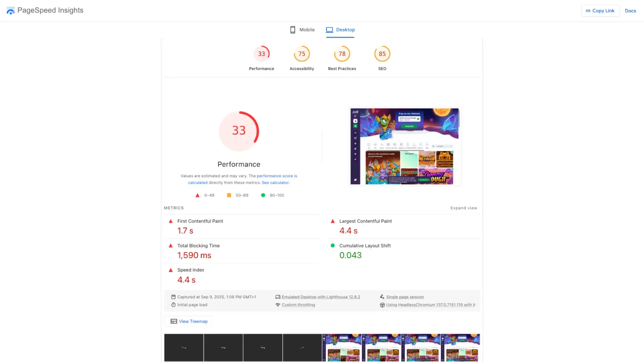Select the Desktop tab

tap(340, 30)
